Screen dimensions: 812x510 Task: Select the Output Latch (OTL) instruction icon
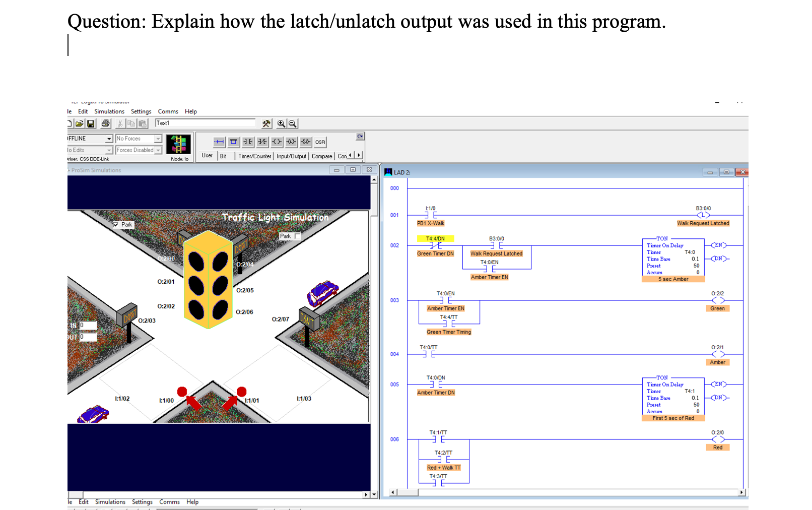coord(291,142)
